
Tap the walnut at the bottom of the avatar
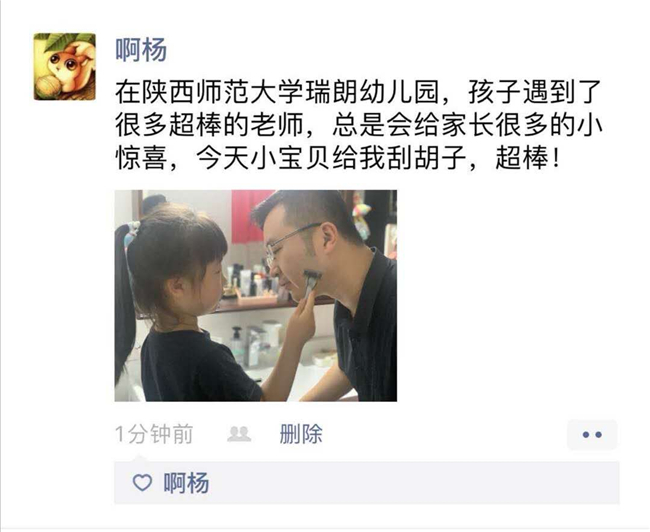tap(49, 86)
